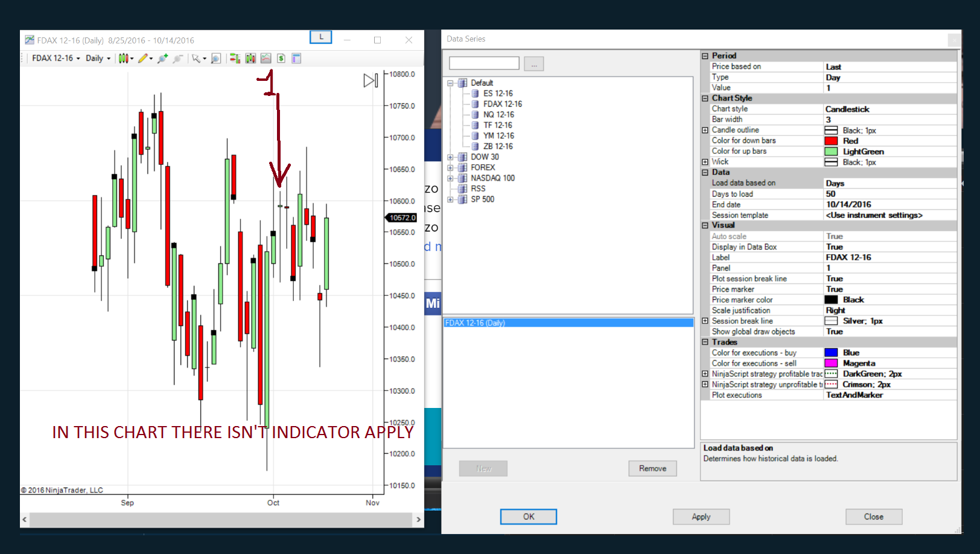The image size is (980, 554).
Task: Click the Scale justification Right value
Action: (890, 310)
